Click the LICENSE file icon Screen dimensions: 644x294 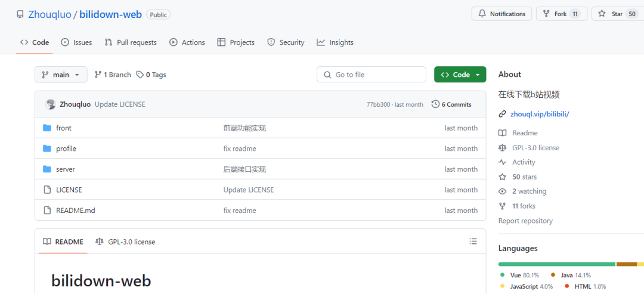pyautogui.click(x=47, y=190)
